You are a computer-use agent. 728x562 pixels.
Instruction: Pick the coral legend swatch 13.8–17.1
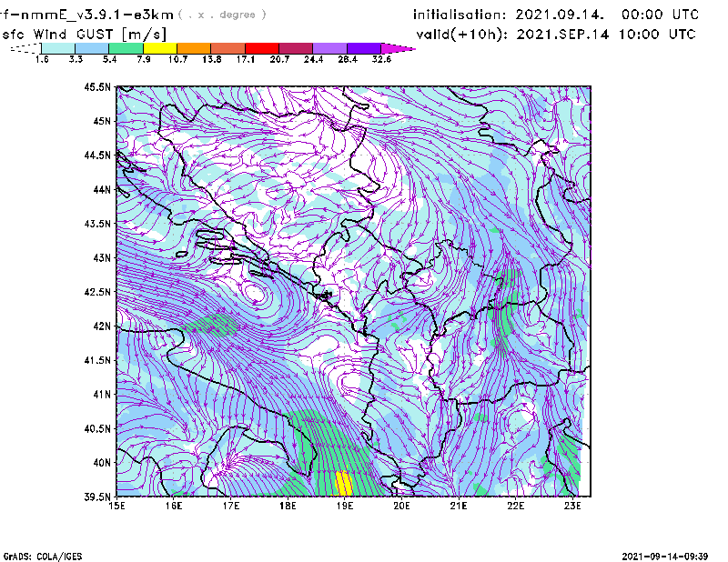point(228,48)
